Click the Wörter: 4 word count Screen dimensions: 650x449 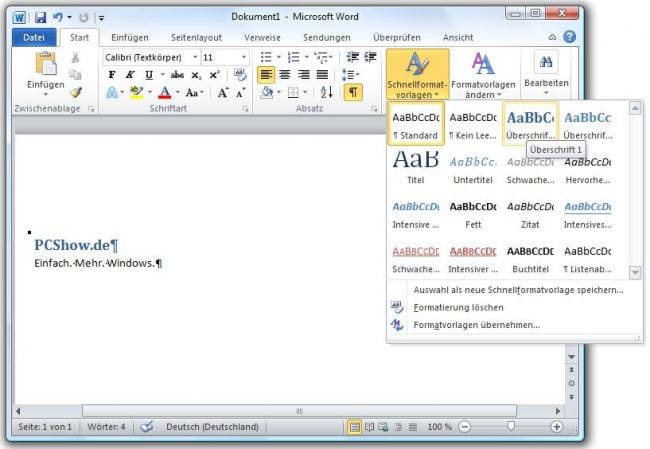tap(106, 427)
